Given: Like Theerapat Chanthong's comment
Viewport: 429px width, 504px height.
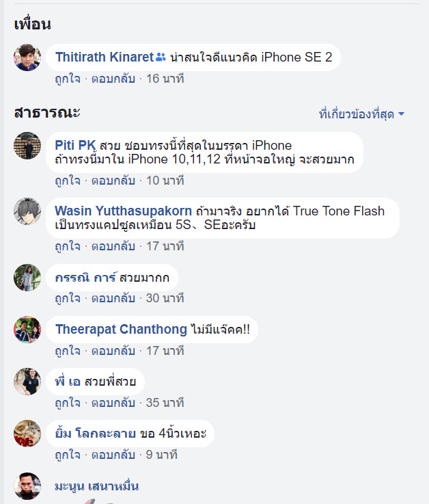Looking at the screenshot, I should [68, 351].
